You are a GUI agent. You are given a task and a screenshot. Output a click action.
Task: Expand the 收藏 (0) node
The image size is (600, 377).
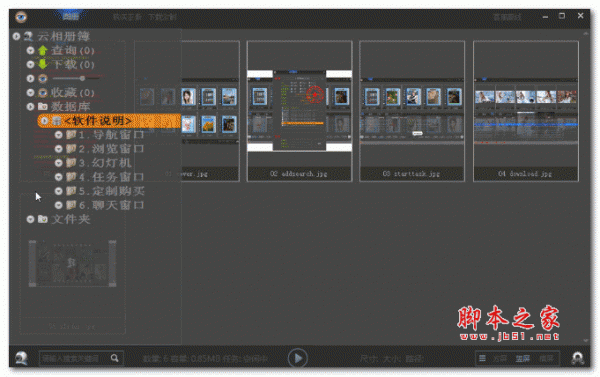click(30, 93)
